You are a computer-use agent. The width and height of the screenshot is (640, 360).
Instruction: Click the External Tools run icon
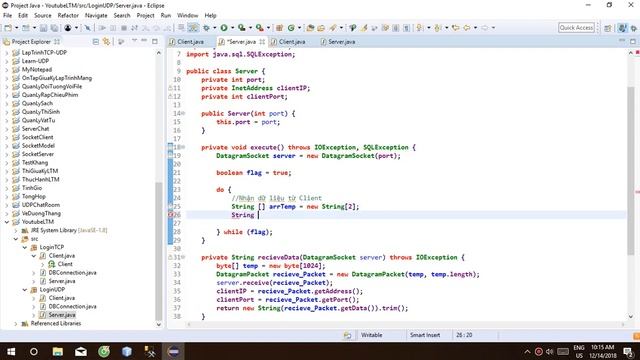click(x=260, y=28)
